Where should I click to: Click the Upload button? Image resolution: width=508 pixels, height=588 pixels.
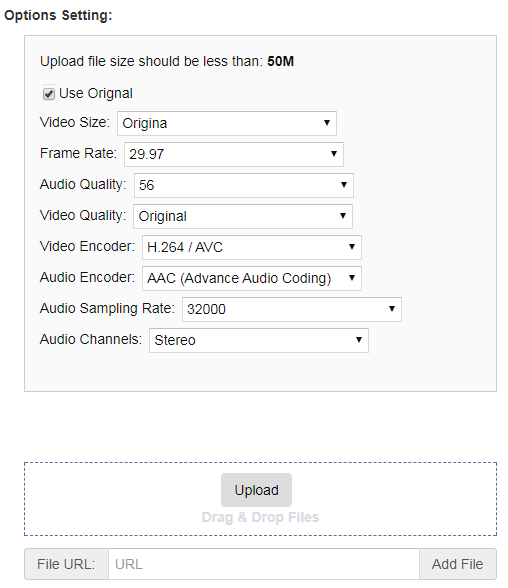[256, 490]
